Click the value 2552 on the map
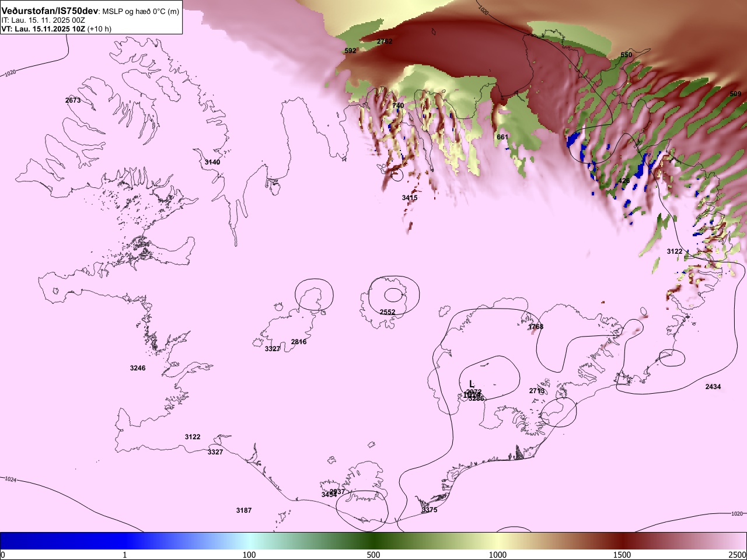Image resolution: width=747 pixels, height=560 pixels. (388, 312)
